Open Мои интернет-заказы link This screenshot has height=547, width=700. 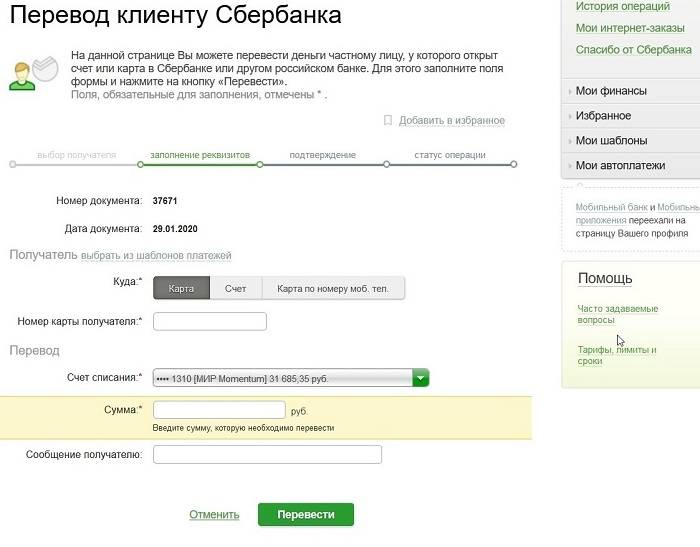[630, 28]
